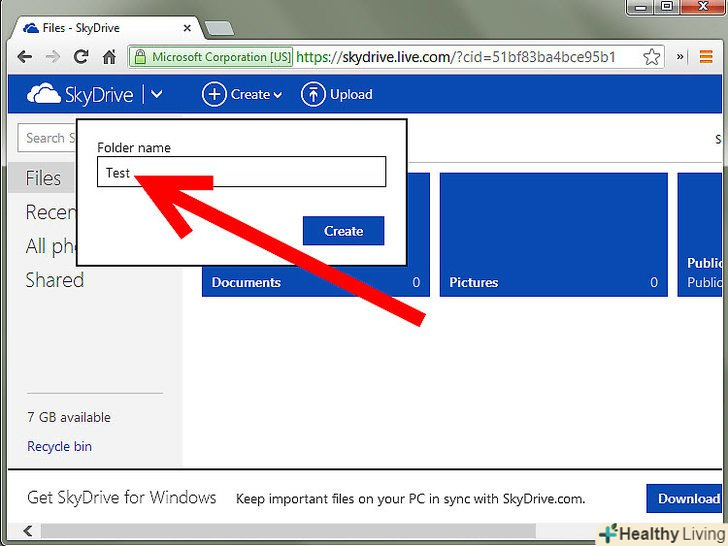This screenshot has width=728, height=546.
Task: Click the browser Back arrow
Action: pyautogui.click(x=25, y=57)
